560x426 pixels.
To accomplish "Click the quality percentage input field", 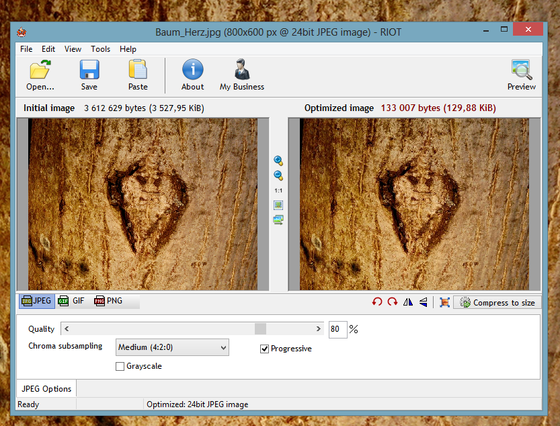I will tap(338, 329).
